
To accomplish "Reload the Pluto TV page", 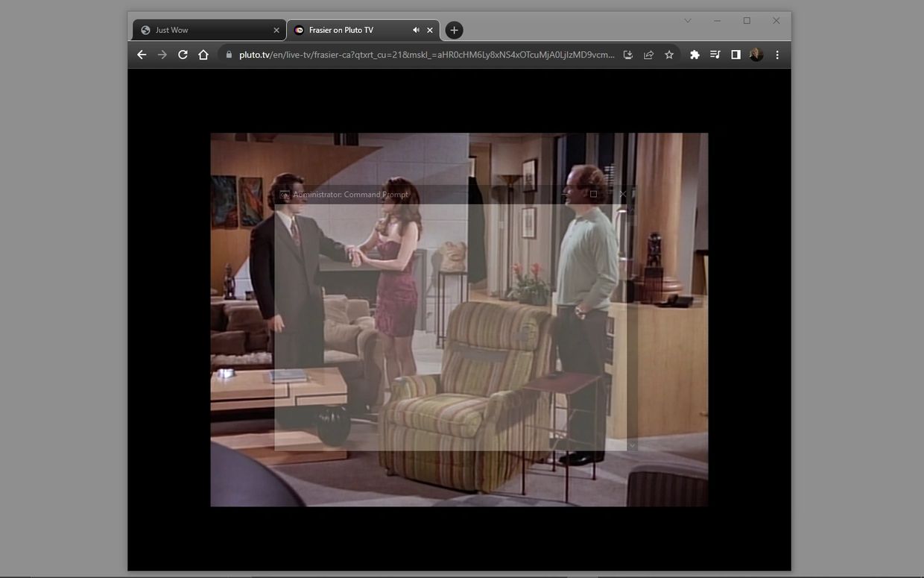I will click(183, 54).
